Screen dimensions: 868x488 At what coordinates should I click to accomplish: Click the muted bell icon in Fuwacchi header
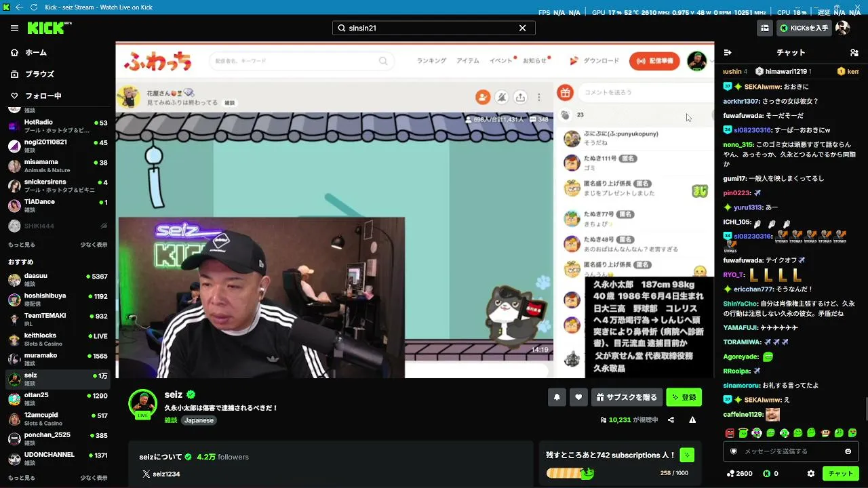[501, 97]
